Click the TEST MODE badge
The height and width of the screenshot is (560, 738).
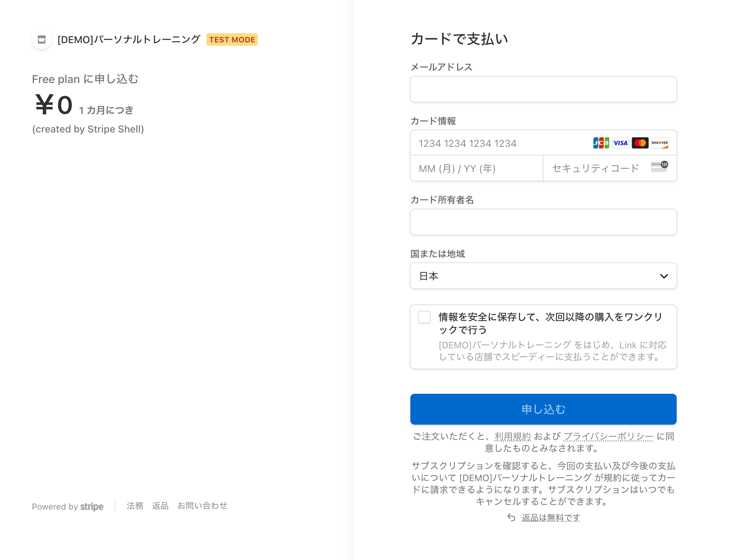pos(232,40)
